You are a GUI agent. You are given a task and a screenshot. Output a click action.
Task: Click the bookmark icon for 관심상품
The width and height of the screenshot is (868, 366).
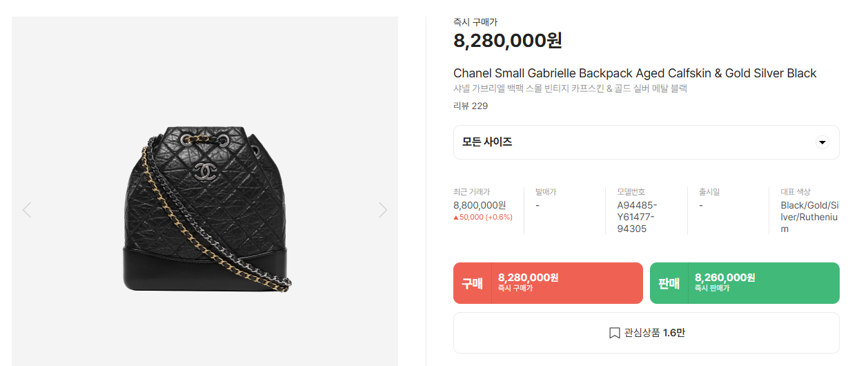click(614, 333)
